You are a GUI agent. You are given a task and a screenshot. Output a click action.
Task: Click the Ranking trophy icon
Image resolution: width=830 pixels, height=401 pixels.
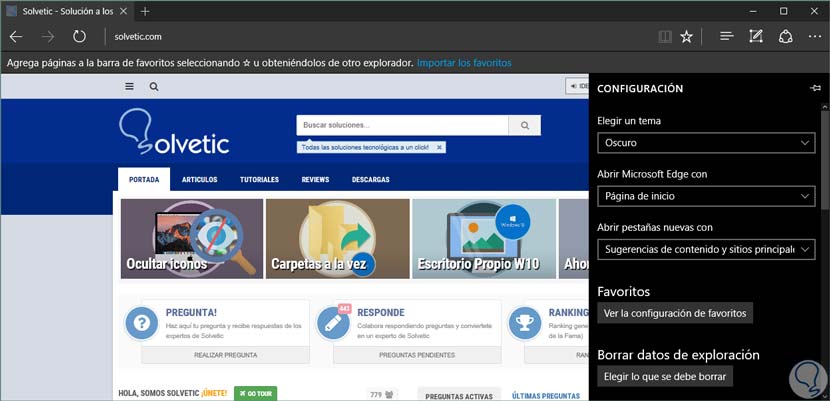tap(524, 323)
